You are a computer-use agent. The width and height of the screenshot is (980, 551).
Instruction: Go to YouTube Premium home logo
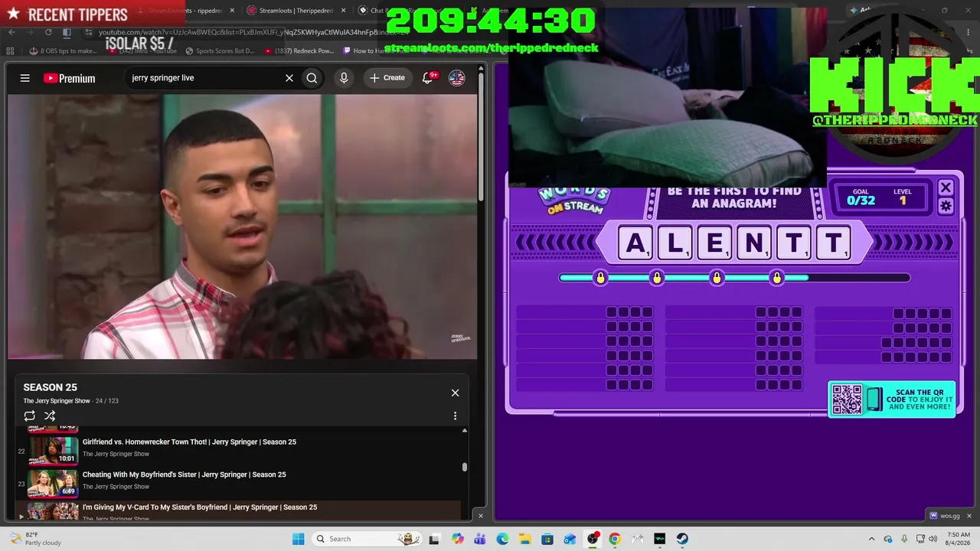[69, 78]
